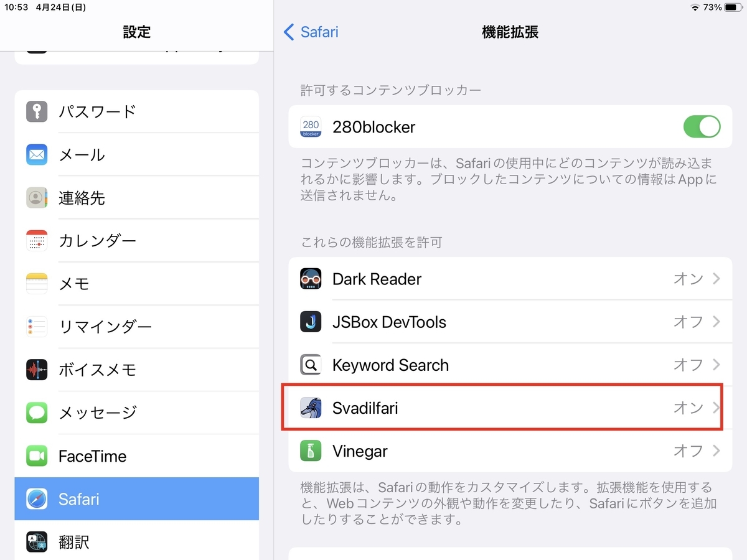Open メモ settings

[x=137, y=283]
